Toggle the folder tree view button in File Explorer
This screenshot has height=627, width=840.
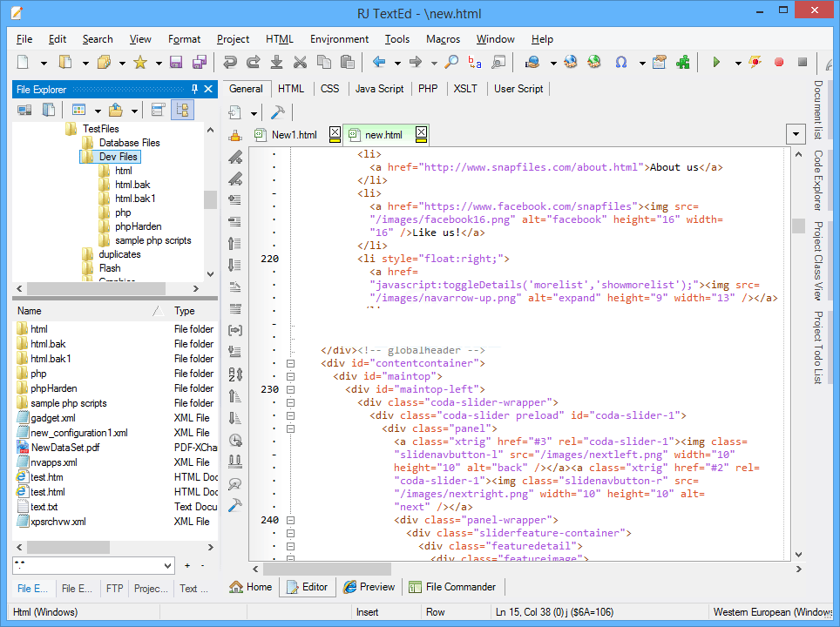click(x=182, y=110)
